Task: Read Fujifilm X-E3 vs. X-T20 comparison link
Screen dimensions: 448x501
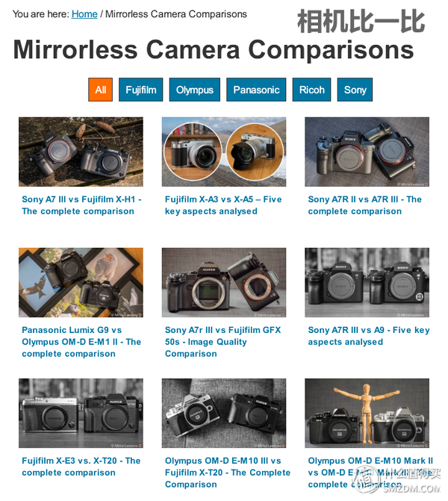Action: 81,467
